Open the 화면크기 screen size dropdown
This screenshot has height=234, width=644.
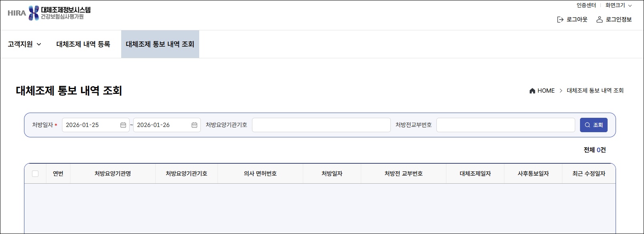tap(618, 6)
